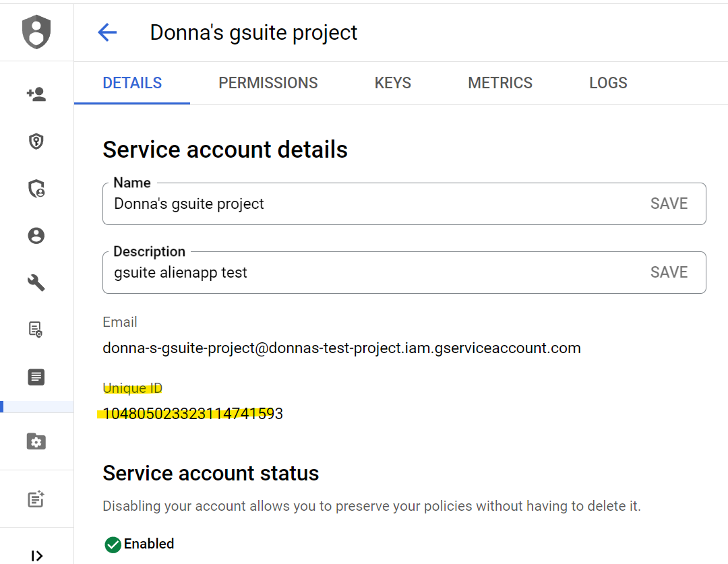Click the service account email address

tap(342, 348)
